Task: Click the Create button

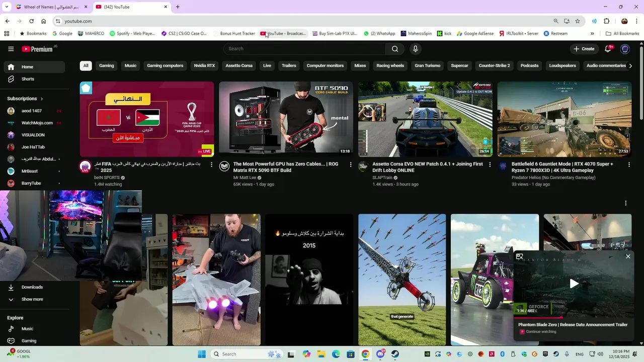Action: (x=584, y=49)
